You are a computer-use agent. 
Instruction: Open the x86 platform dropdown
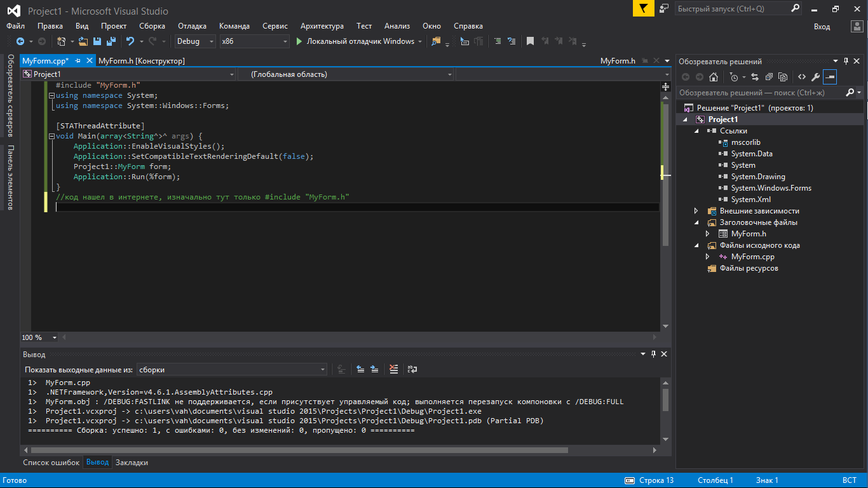[x=255, y=41]
